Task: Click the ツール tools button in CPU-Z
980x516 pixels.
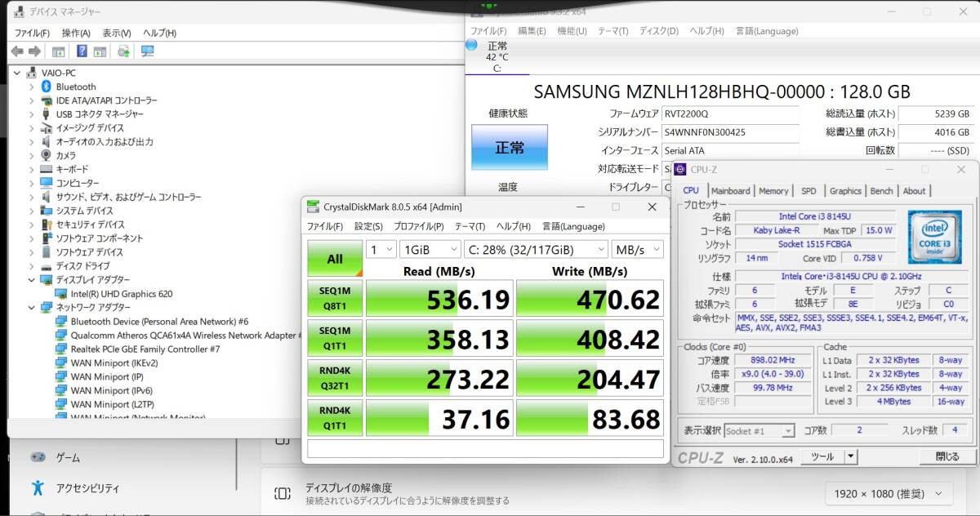Action: point(821,457)
